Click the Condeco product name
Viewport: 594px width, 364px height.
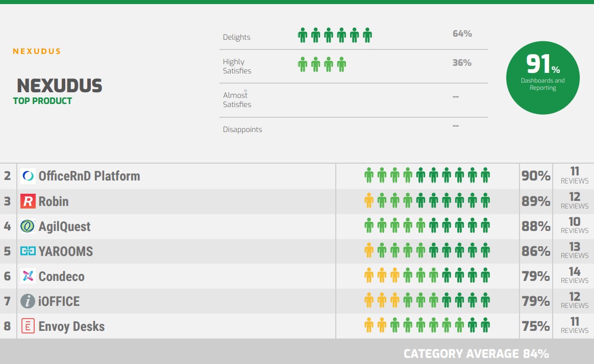[61, 276]
